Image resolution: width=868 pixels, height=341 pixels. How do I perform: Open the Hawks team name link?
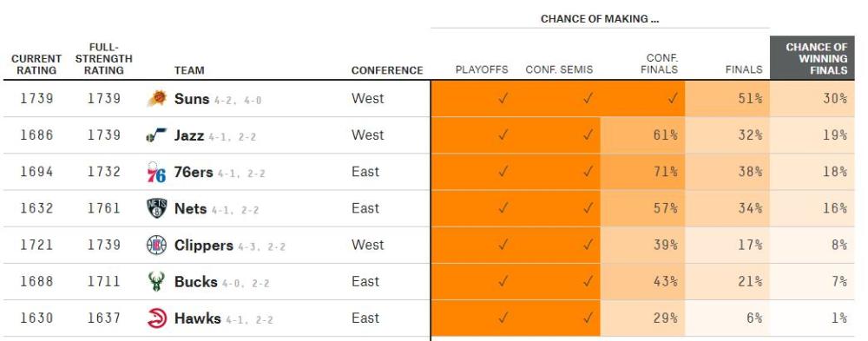[x=198, y=318]
